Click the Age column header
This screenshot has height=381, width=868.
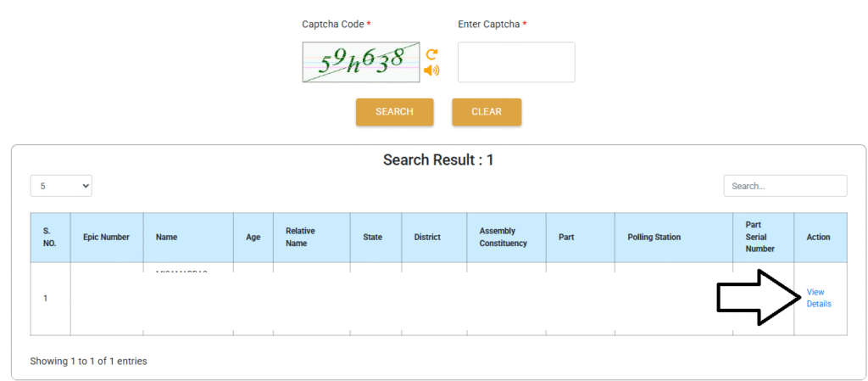pyautogui.click(x=253, y=238)
